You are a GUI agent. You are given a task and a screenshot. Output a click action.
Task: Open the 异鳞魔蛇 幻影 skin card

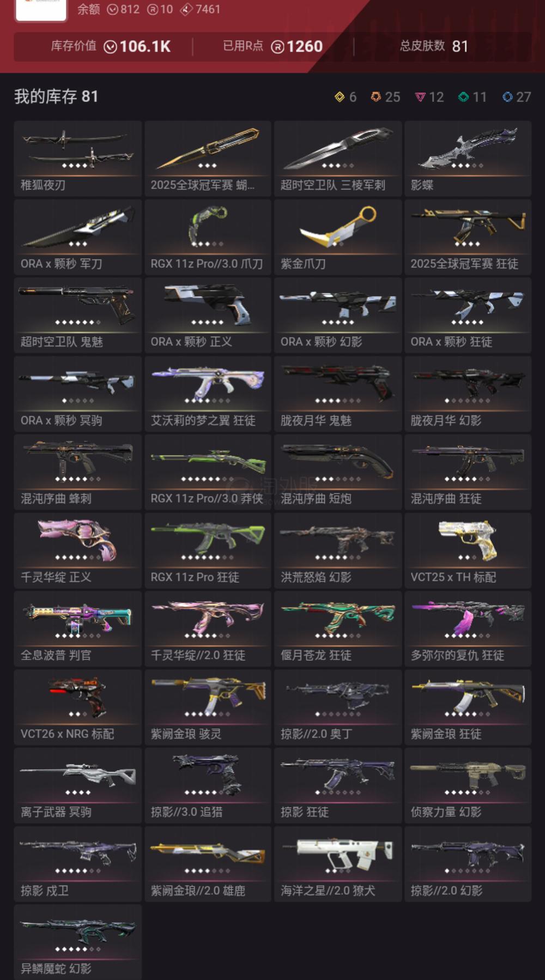[78, 942]
